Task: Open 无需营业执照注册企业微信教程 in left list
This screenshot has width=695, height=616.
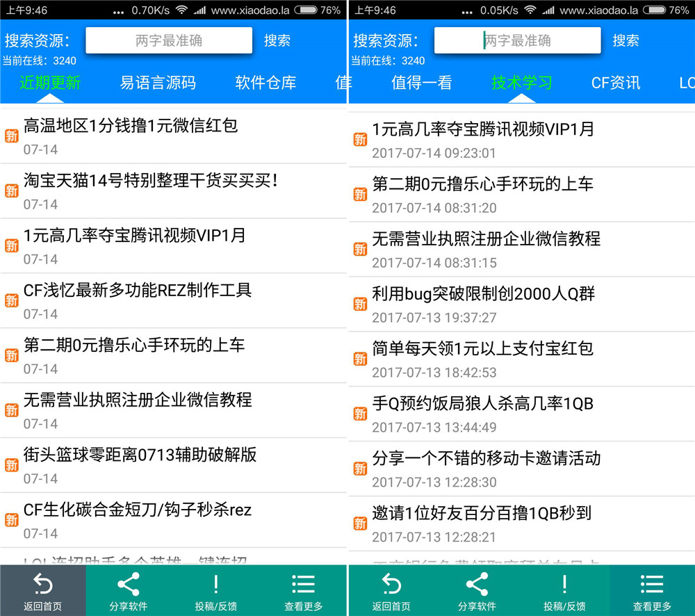Action: coord(173,411)
